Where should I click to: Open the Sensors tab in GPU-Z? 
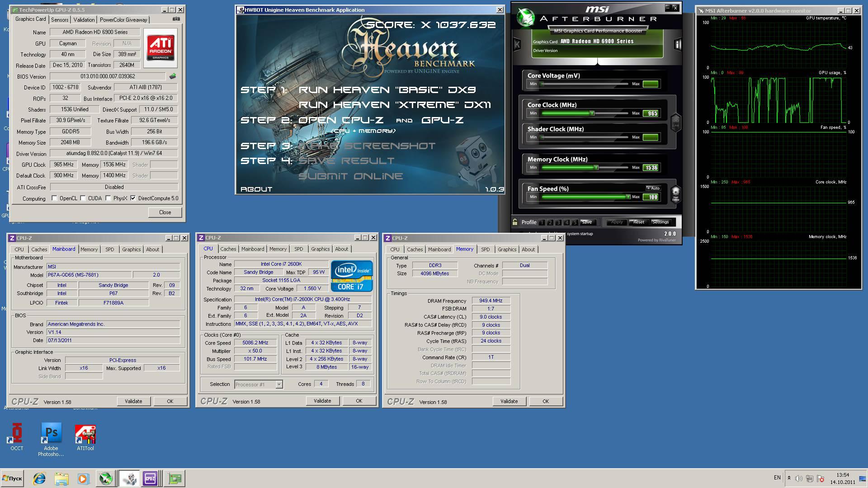pyautogui.click(x=60, y=20)
